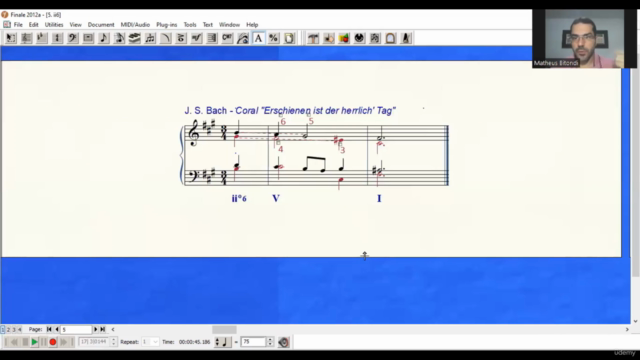Screen dimensions: 640x360
Task: Click the speaker playback settings icon
Action: (x=284, y=342)
